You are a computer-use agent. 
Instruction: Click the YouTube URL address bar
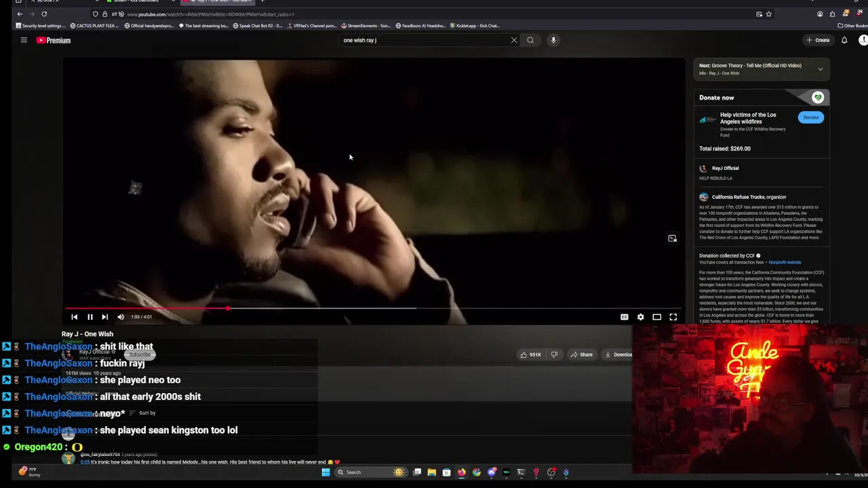(434, 14)
